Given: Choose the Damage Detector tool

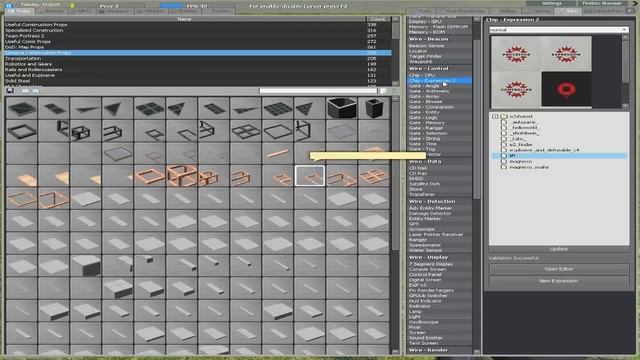Looking at the screenshot, I should pyautogui.click(x=440, y=213).
